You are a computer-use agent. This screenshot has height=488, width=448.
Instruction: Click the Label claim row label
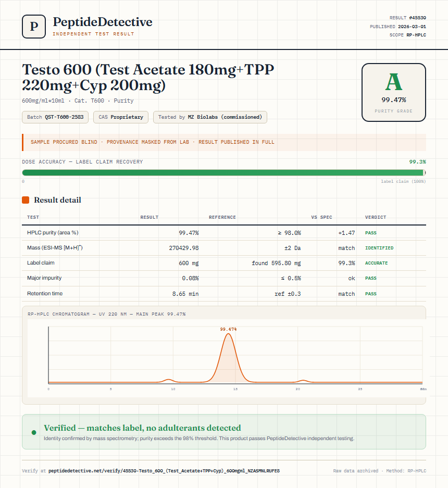coord(41,262)
